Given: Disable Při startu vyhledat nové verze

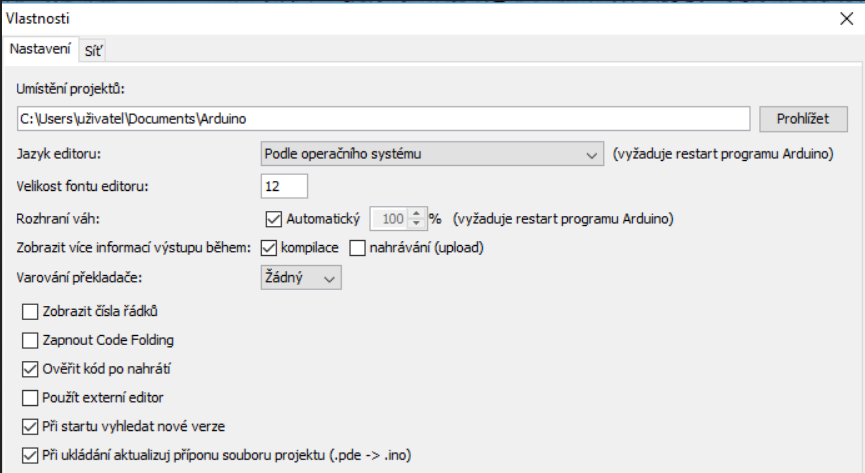Looking at the screenshot, I should coord(29,426).
